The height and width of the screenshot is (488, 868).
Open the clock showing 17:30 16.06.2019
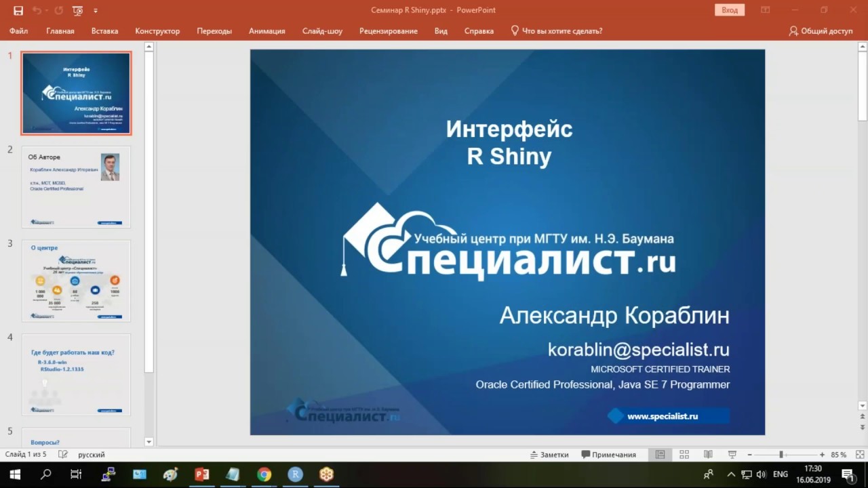pyautogui.click(x=813, y=474)
